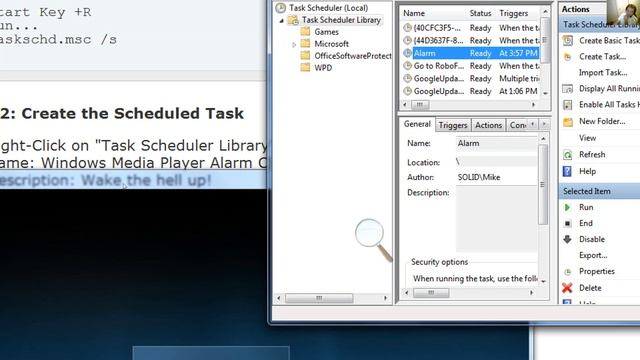640x360 pixels.
Task: Click the Delete action label
Action: [x=590, y=288]
